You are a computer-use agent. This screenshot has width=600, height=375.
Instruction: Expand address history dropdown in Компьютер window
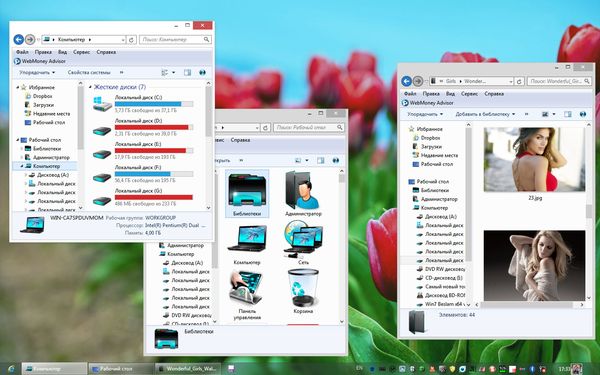[x=123, y=39]
